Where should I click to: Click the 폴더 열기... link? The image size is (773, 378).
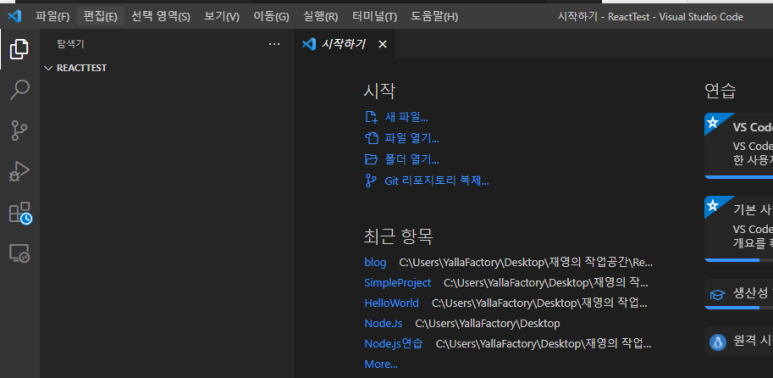tap(412, 160)
